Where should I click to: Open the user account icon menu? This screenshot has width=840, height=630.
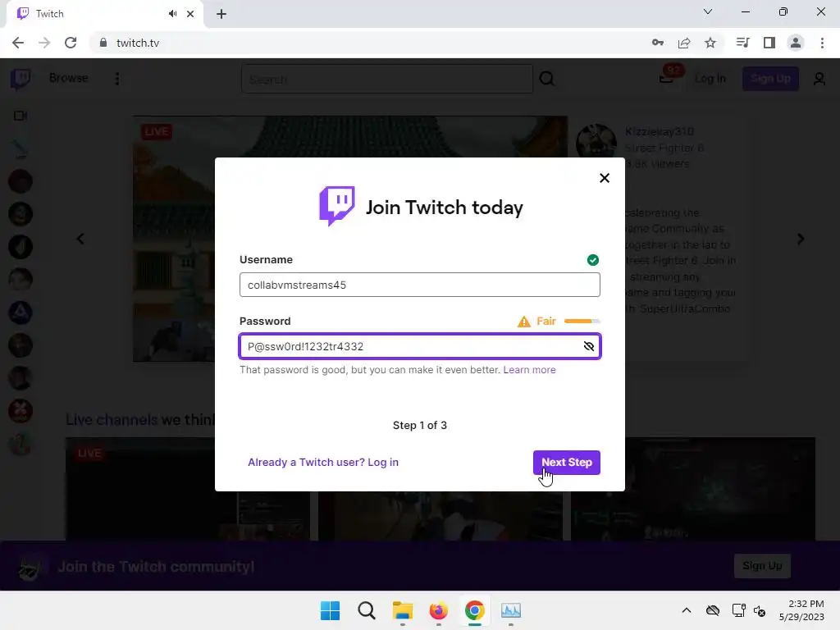click(819, 80)
